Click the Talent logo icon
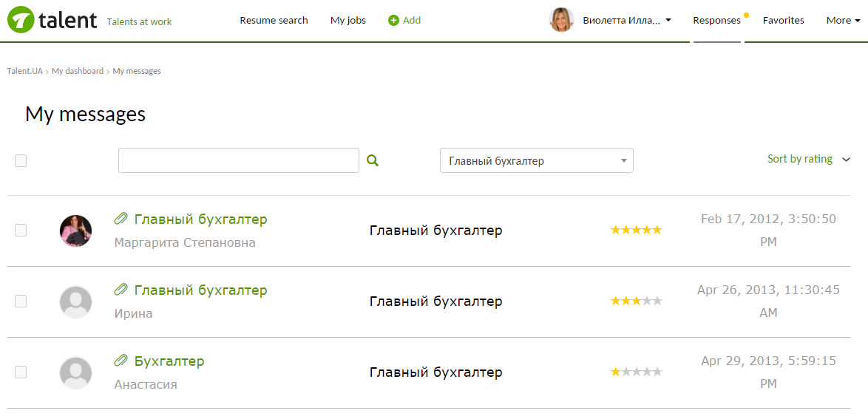 coord(20,21)
